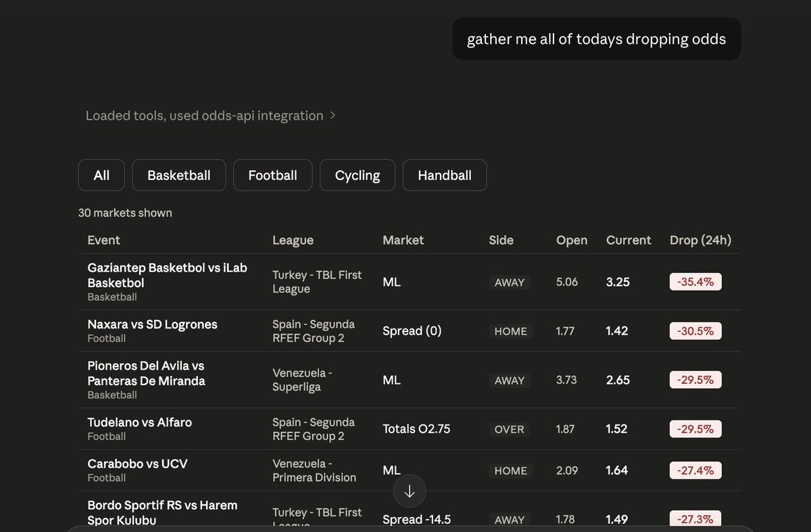Click the ML market in Carabobo row
The width and height of the screenshot is (811, 532).
[392, 470]
